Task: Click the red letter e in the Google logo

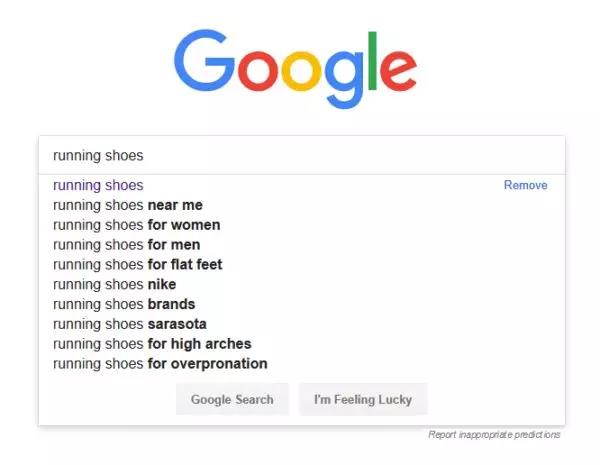Action: (x=397, y=71)
